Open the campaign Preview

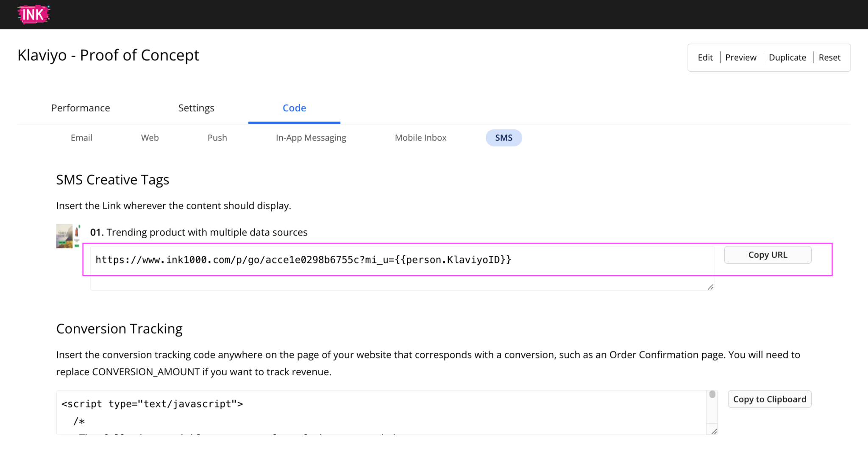(740, 57)
